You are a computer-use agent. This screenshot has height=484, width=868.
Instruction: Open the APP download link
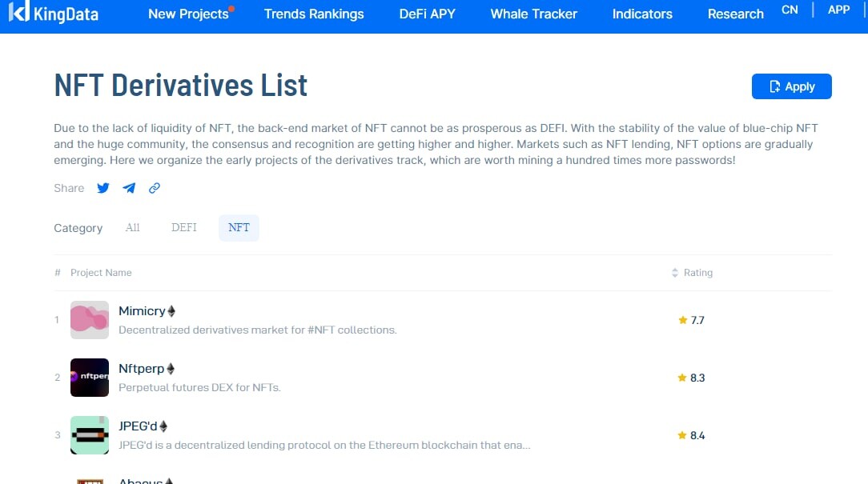[838, 10]
